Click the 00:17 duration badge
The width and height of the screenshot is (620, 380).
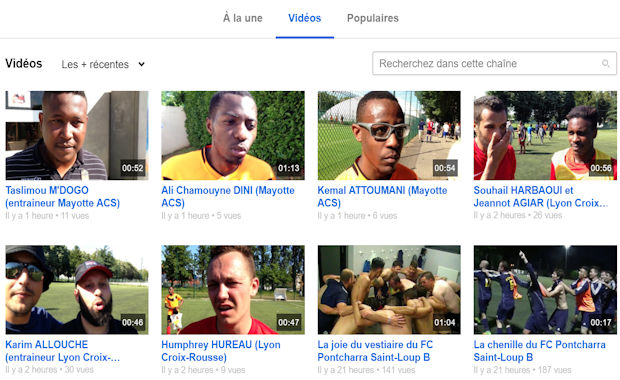(x=601, y=322)
